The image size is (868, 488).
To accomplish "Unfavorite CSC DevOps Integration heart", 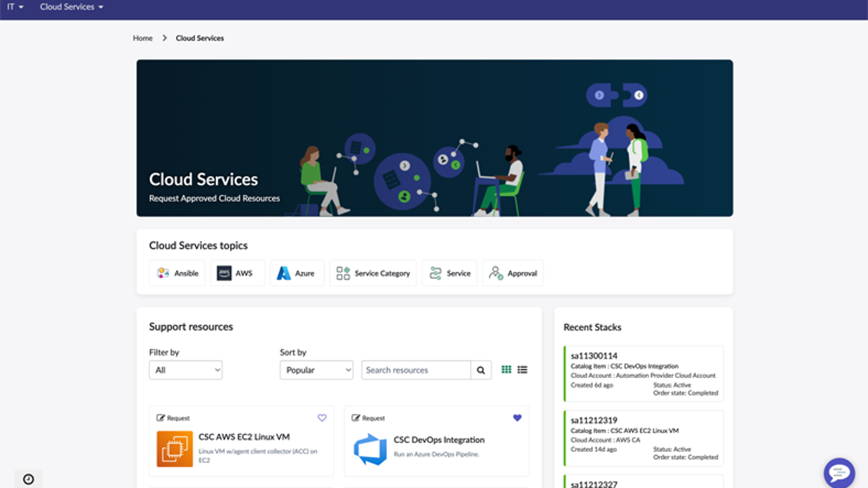I will pos(517,417).
